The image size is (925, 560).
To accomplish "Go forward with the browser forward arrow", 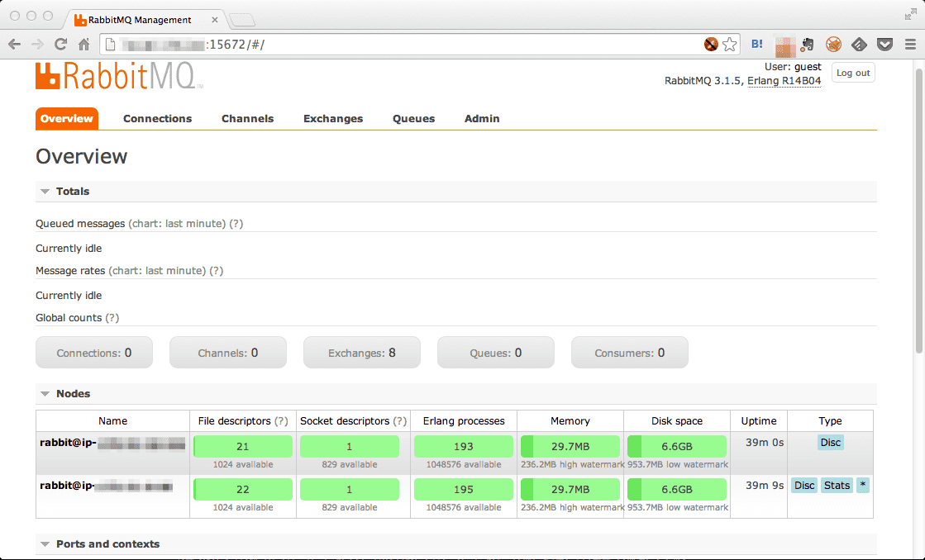I will point(37,45).
